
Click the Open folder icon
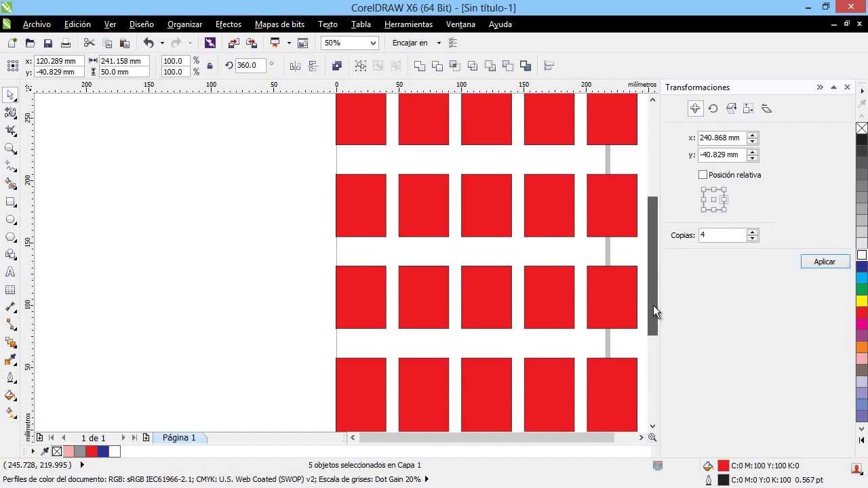point(30,43)
